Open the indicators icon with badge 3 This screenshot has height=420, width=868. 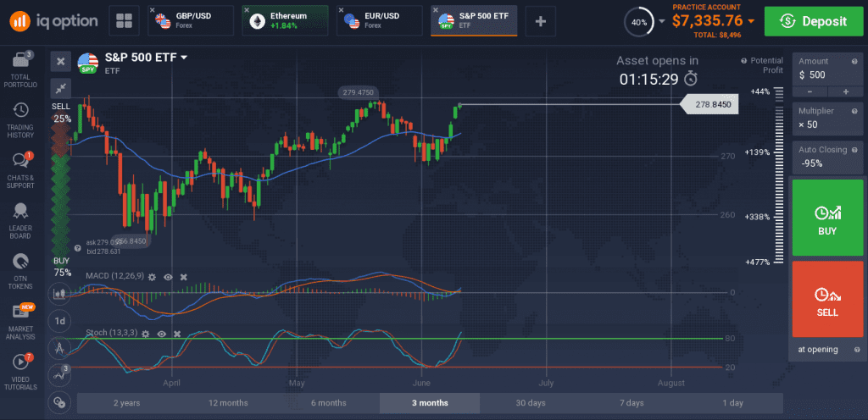[x=59, y=374]
